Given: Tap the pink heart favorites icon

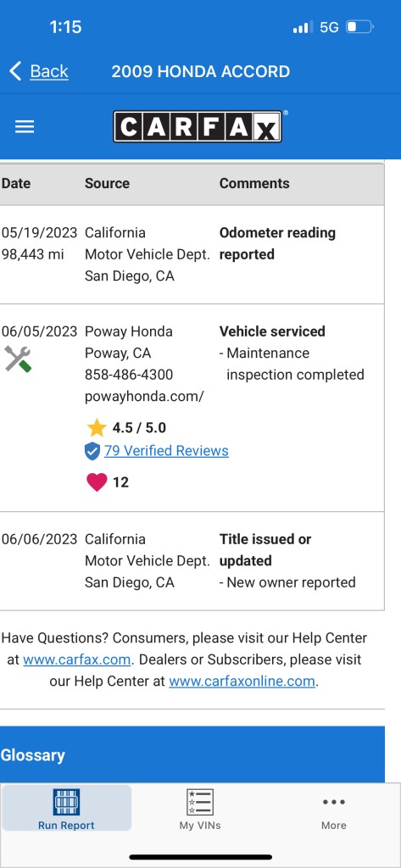Looking at the screenshot, I should 97,482.
